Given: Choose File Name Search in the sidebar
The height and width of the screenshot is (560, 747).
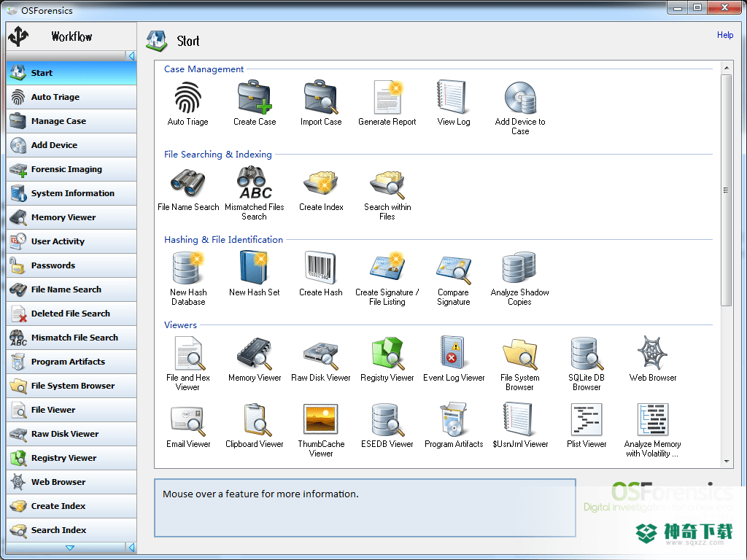Looking at the screenshot, I should pyautogui.click(x=71, y=289).
